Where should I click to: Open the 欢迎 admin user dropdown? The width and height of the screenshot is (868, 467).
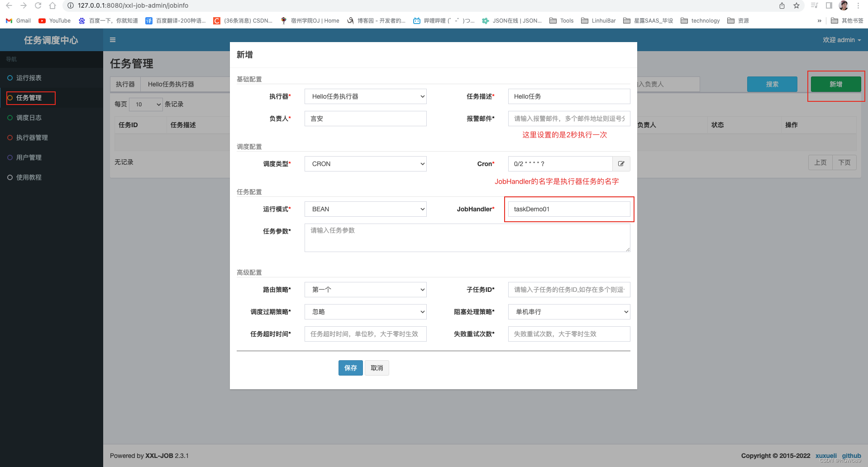(x=842, y=40)
